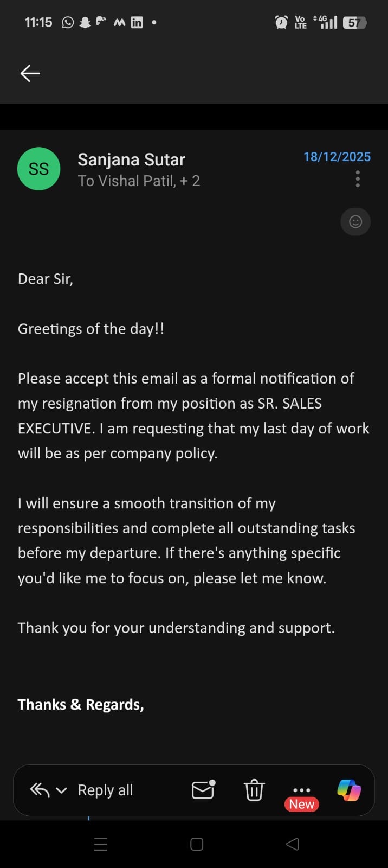Open the three-dot email options menu

tap(358, 179)
